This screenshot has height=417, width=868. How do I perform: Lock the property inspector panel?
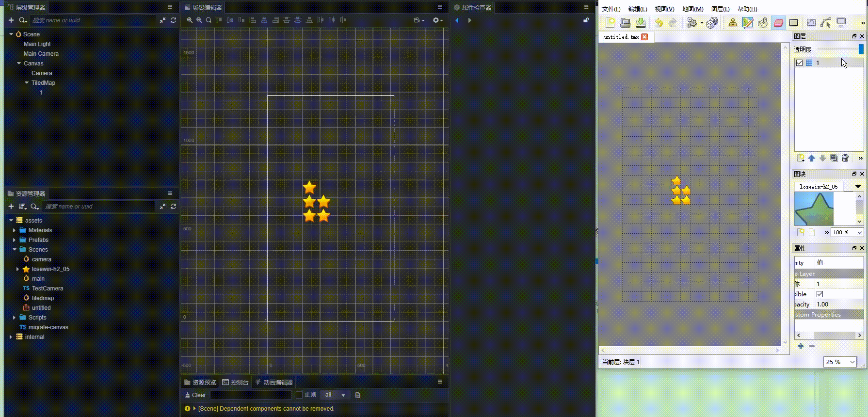[586, 20]
